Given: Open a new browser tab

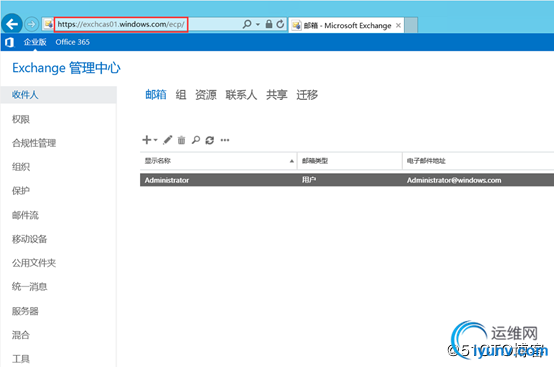Looking at the screenshot, I should point(411,25).
